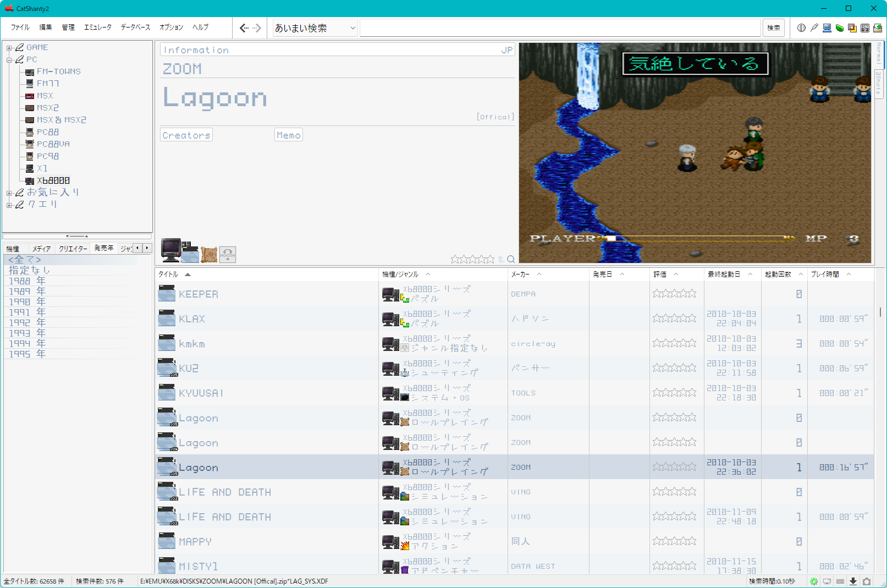The image size is (887, 588).
Task: Set star rating for KYUUSAI row
Action: click(675, 393)
